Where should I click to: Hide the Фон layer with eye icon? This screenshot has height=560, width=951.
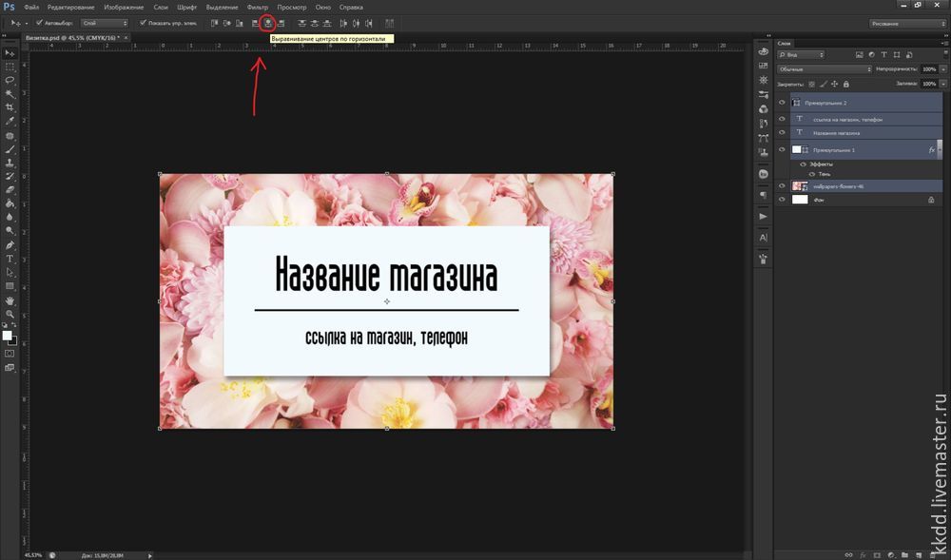(x=781, y=200)
